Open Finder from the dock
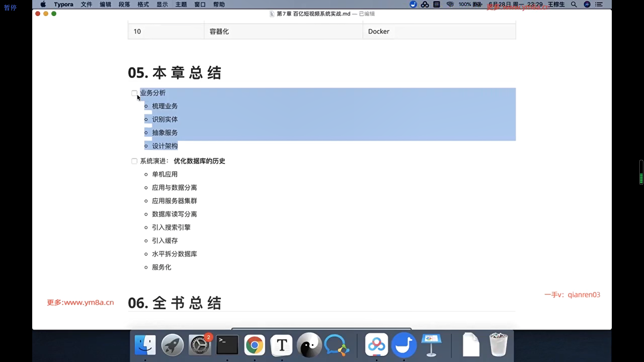The height and width of the screenshot is (362, 644). tap(145, 345)
